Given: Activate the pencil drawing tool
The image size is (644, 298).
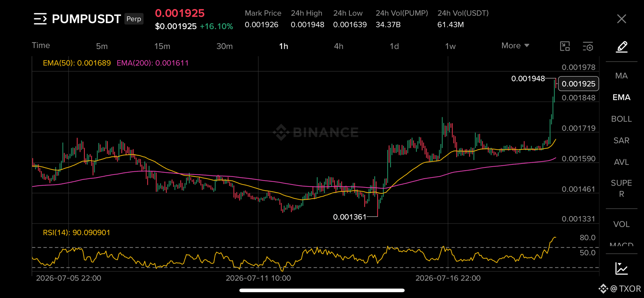Looking at the screenshot, I should coord(622,47).
